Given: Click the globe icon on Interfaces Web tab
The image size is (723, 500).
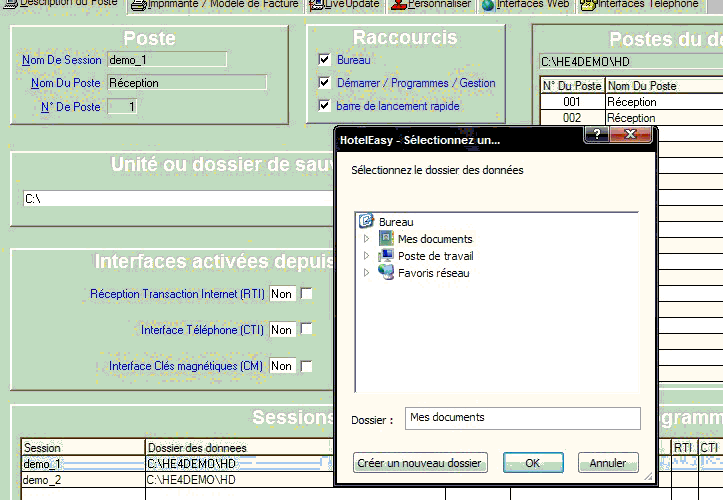Looking at the screenshot, I should click(488, 5).
